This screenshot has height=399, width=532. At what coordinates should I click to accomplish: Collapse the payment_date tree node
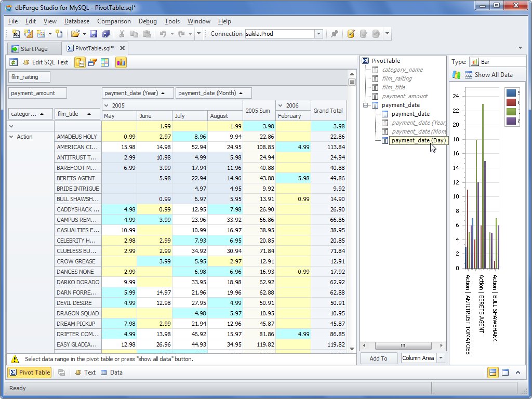click(x=365, y=105)
